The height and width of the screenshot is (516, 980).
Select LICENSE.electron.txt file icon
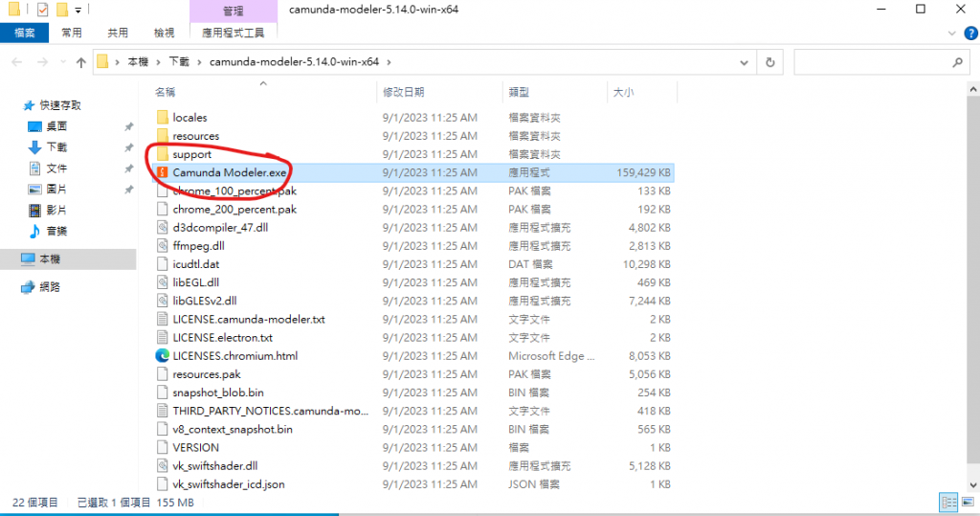coord(163,337)
